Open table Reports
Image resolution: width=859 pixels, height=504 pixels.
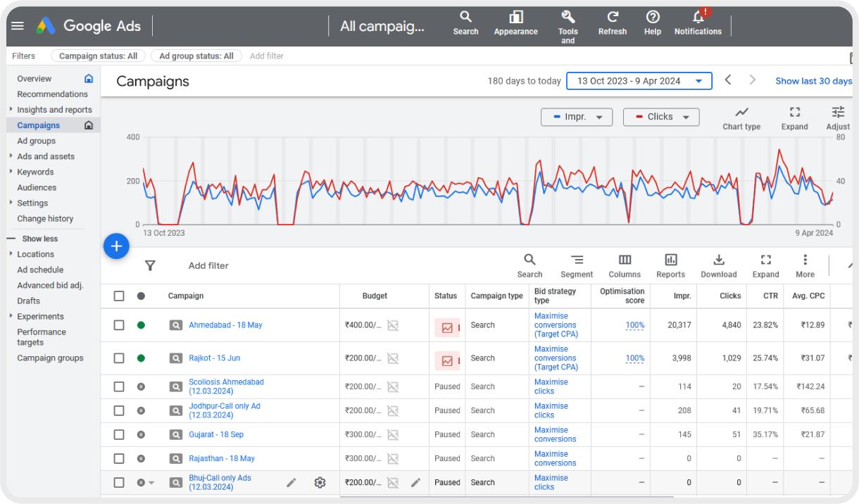point(671,266)
